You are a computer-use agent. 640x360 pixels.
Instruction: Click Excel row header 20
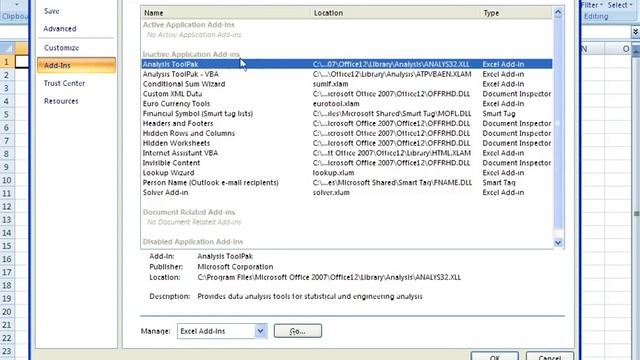tap(7, 312)
